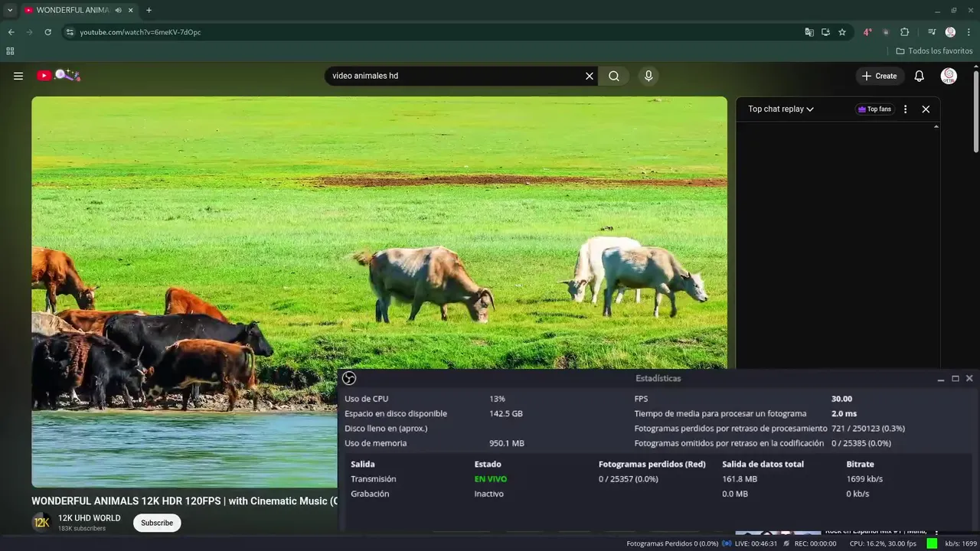Click the install app icon in address bar
The image size is (980, 551).
(x=825, y=32)
